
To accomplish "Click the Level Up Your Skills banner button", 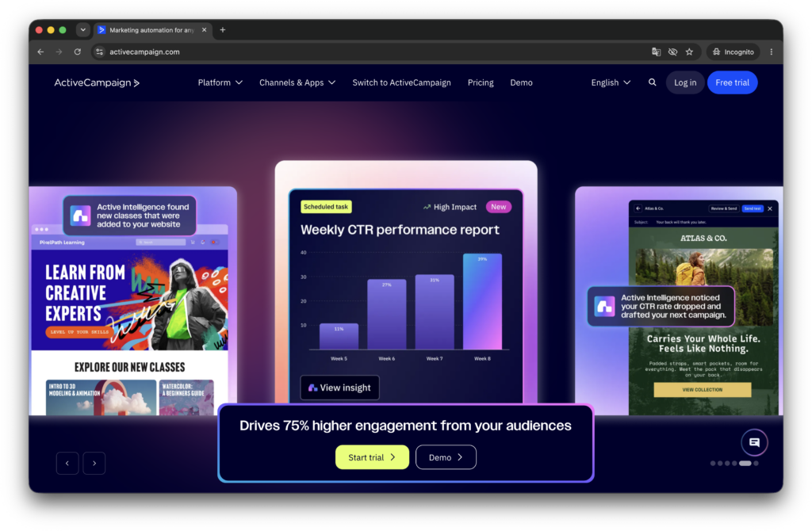I will coord(79,332).
